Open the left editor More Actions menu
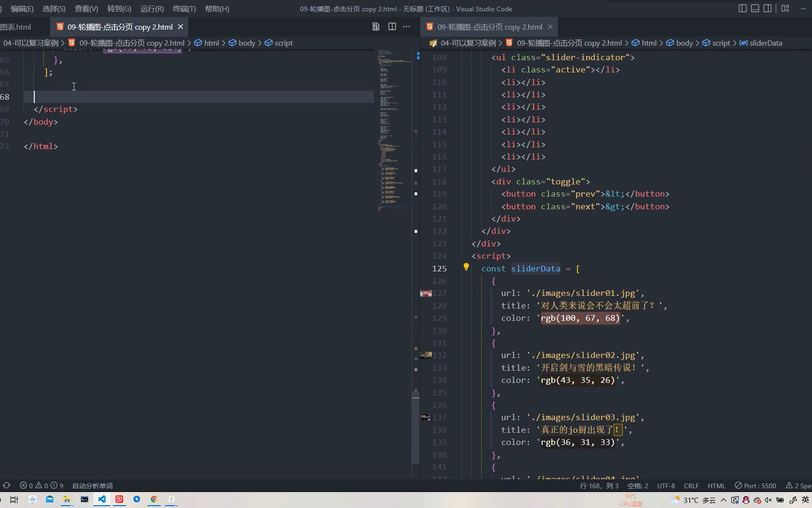The width and height of the screenshot is (812, 508). (x=406, y=27)
